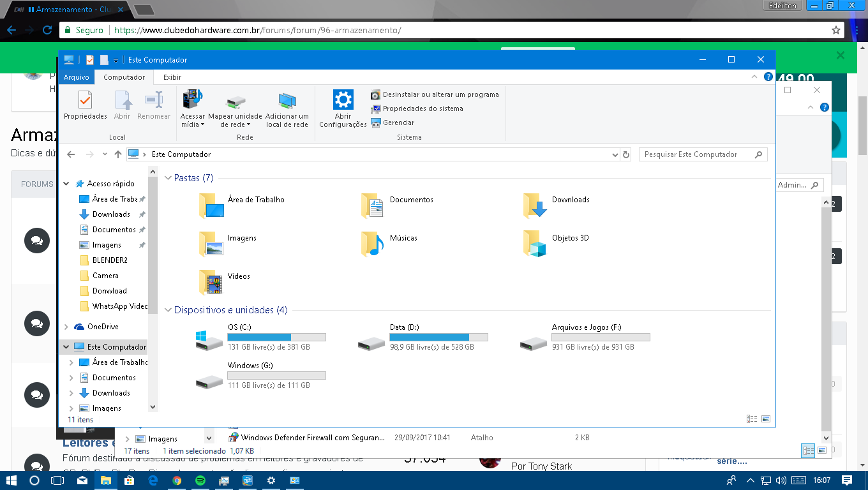
Task: Collapse the ribbon with the chevron
Action: (x=754, y=77)
